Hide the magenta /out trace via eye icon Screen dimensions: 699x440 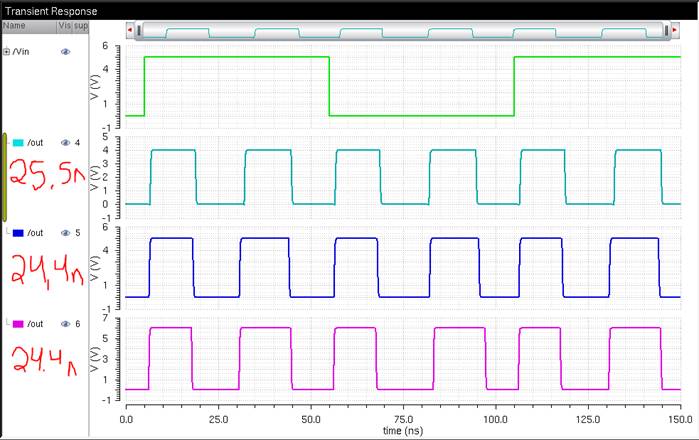pos(65,324)
